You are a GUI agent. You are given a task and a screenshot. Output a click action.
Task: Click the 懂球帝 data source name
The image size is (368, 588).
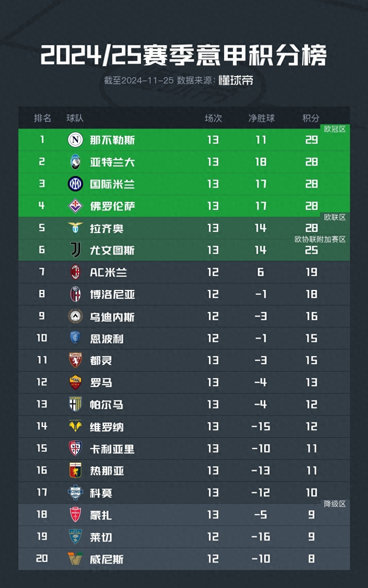click(x=236, y=80)
